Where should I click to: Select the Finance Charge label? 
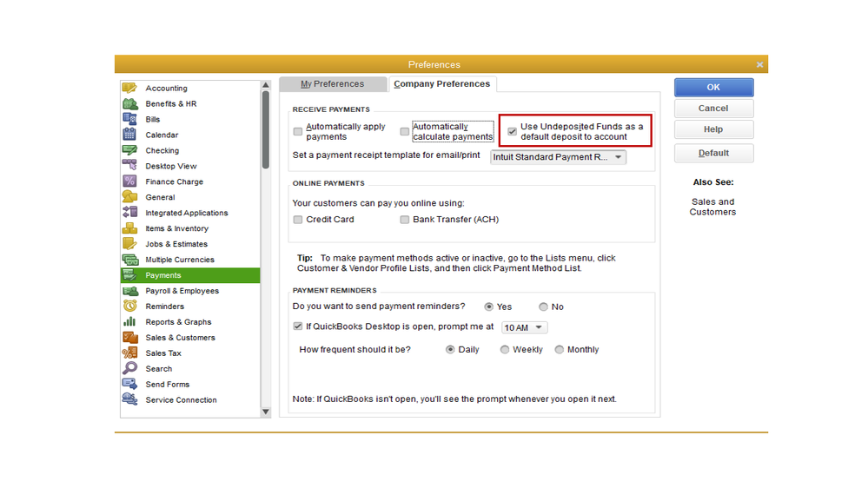pos(175,181)
